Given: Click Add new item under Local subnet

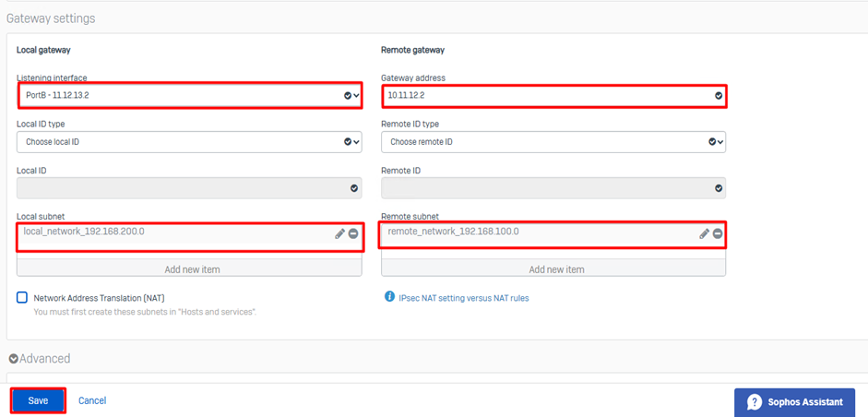Looking at the screenshot, I should 192,269.
